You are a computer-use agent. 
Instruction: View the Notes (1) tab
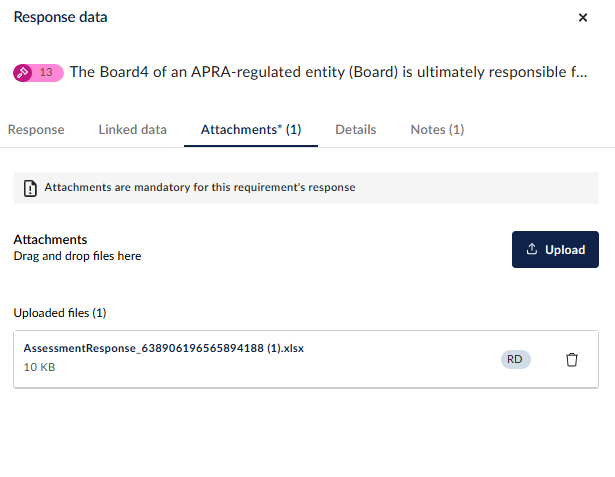(x=437, y=130)
